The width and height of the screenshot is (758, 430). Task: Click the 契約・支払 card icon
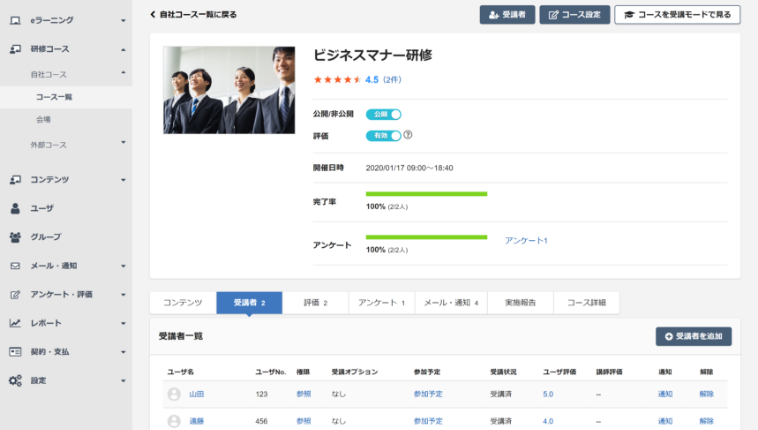tap(15, 352)
